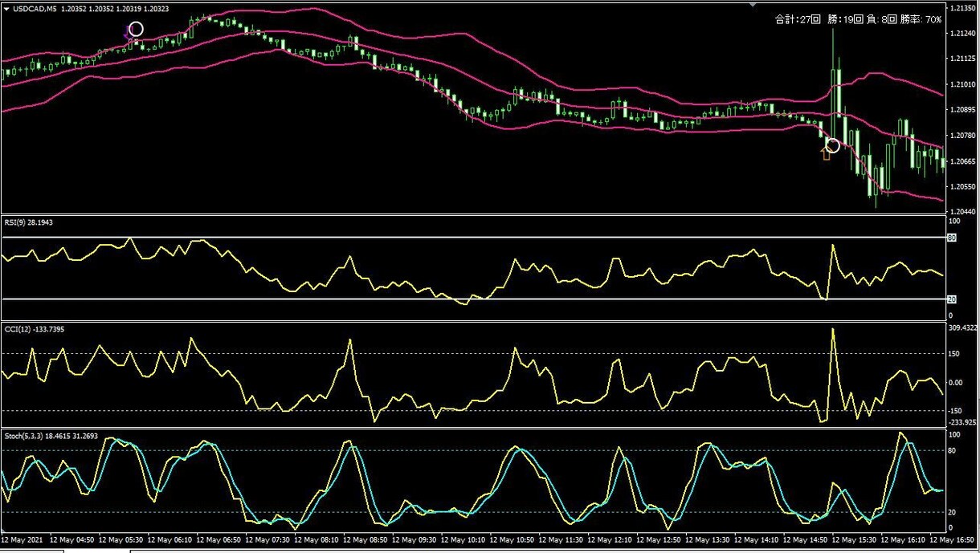The height and width of the screenshot is (553, 980).
Task: Click the 12 May 11:30 time label
Action: click(x=561, y=539)
